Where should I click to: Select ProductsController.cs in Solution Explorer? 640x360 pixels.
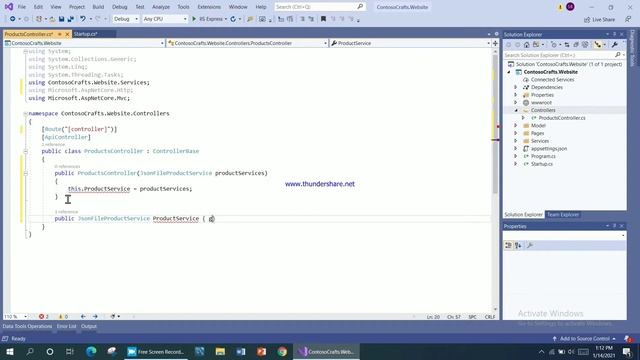click(562, 118)
